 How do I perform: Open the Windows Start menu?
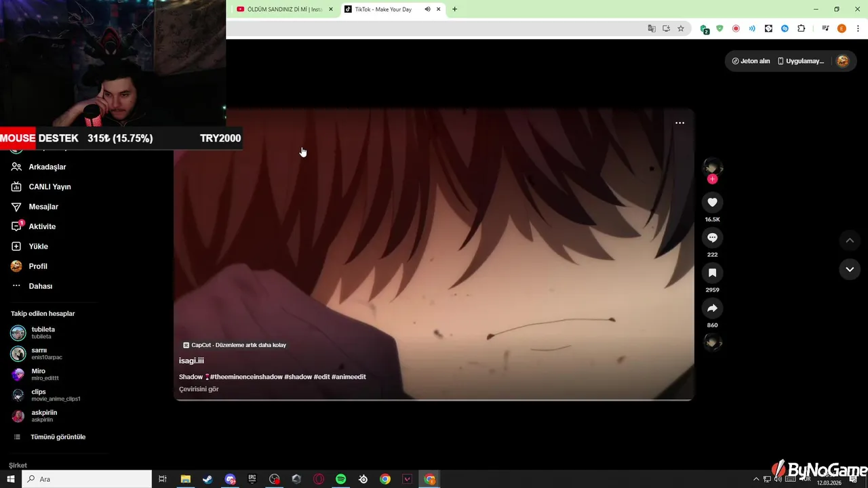pos(11,479)
